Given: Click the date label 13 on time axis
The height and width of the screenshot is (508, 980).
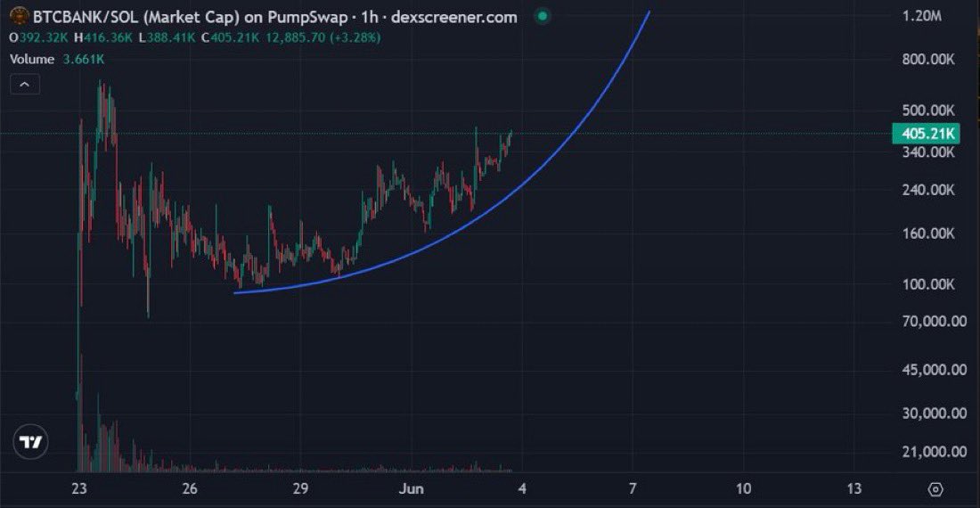Looking at the screenshot, I should pyautogui.click(x=853, y=488).
